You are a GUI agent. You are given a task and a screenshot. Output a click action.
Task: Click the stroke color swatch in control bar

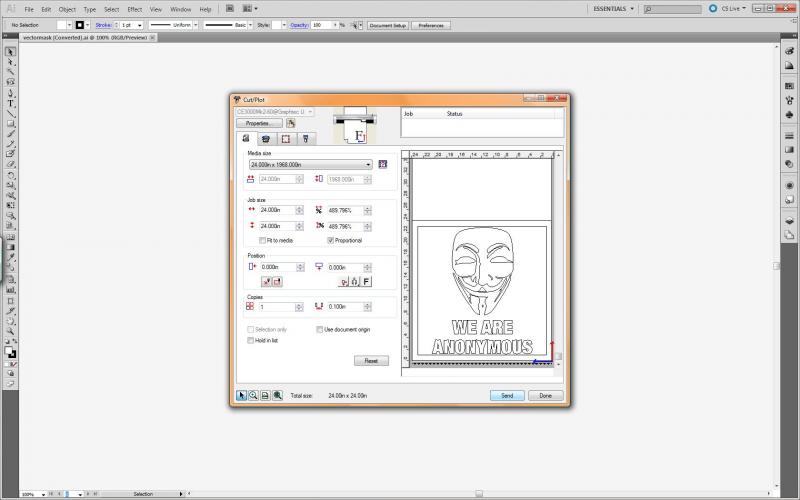[x=80, y=25]
